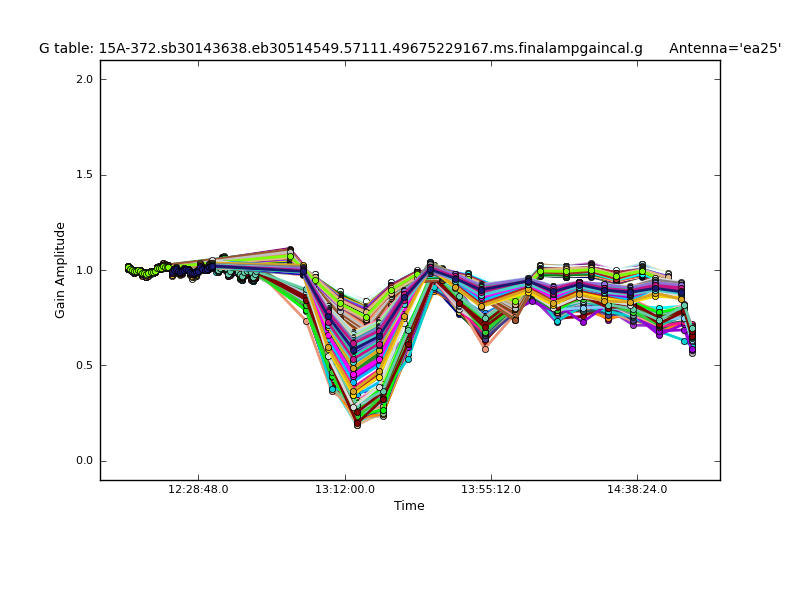
Task: Click the last data point at plot end
Action: tap(692, 352)
